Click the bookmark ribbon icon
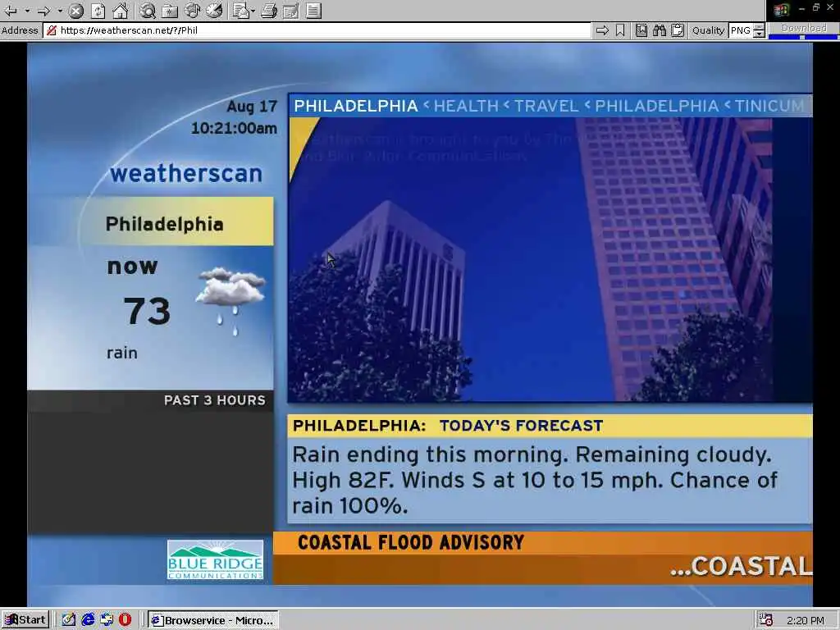Image resolution: width=840 pixels, height=630 pixels. coord(620,30)
